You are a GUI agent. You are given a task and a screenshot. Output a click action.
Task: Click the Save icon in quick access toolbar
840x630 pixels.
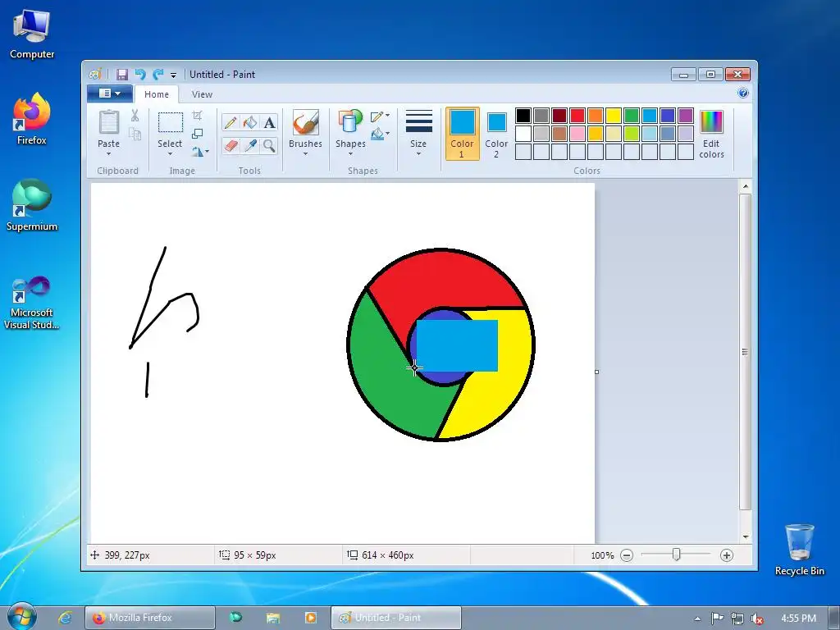click(x=122, y=75)
